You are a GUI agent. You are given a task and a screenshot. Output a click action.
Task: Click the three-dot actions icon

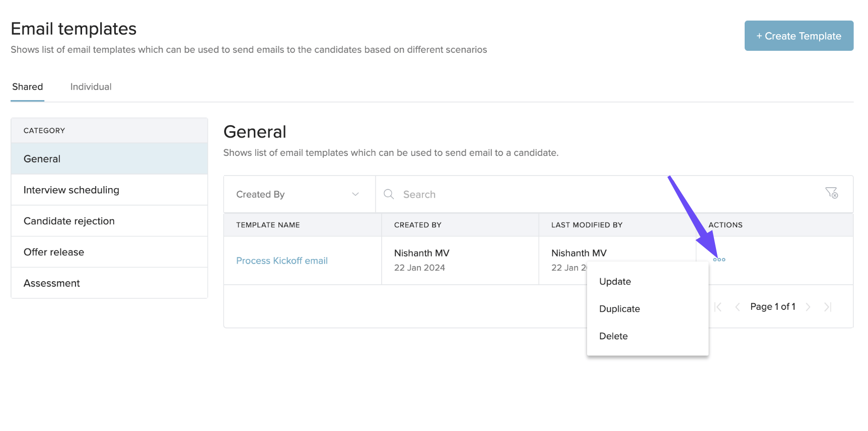pyautogui.click(x=719, y=260)
